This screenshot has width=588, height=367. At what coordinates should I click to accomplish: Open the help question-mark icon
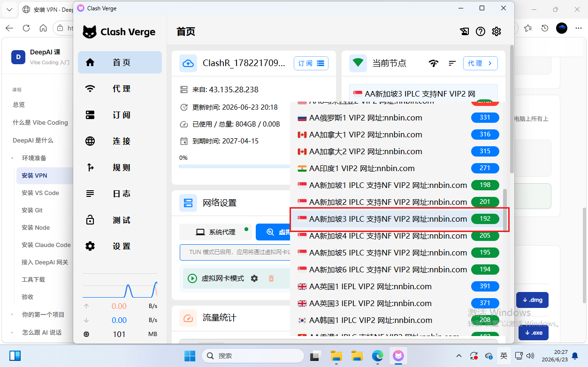click(x=480, y=31)
